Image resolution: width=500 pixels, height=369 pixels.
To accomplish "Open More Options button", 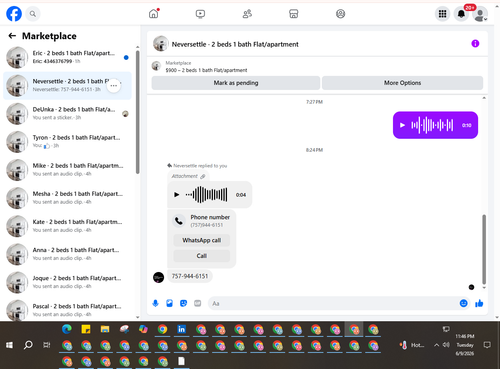I will click(x=402, y=83).
